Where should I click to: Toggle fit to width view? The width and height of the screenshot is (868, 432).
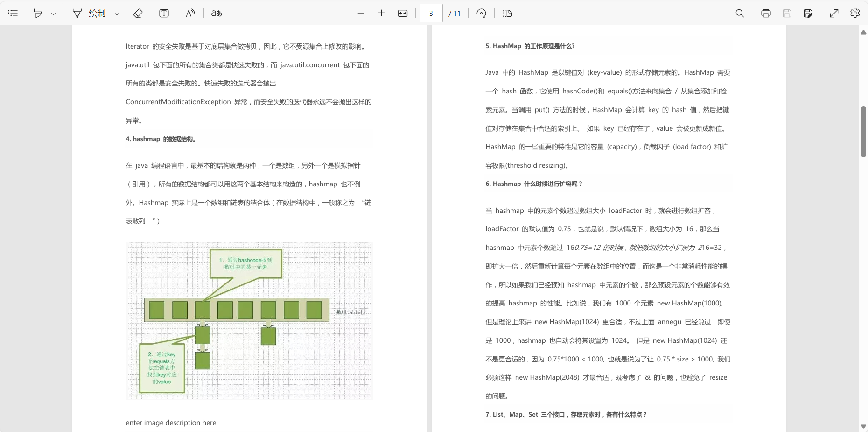point(403,13)
